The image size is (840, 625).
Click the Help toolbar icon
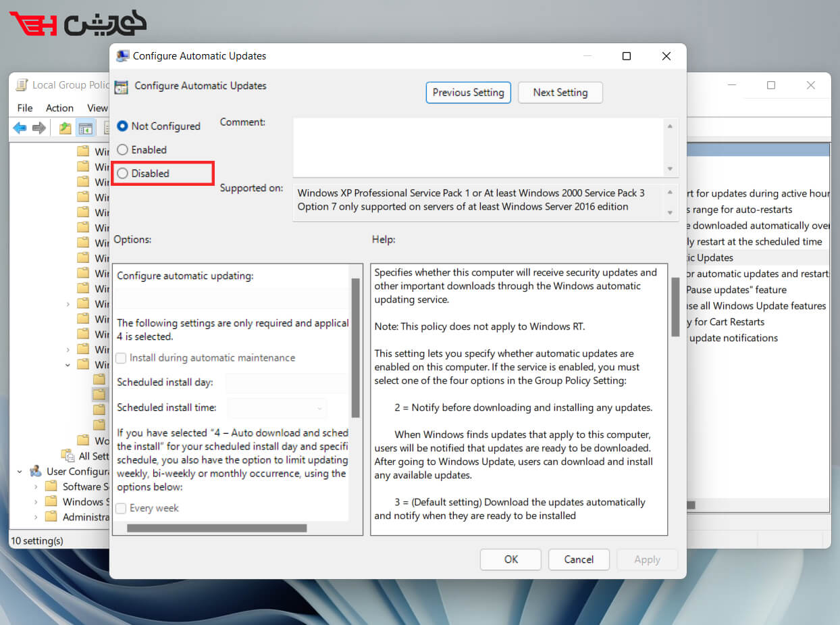(128, 128)
